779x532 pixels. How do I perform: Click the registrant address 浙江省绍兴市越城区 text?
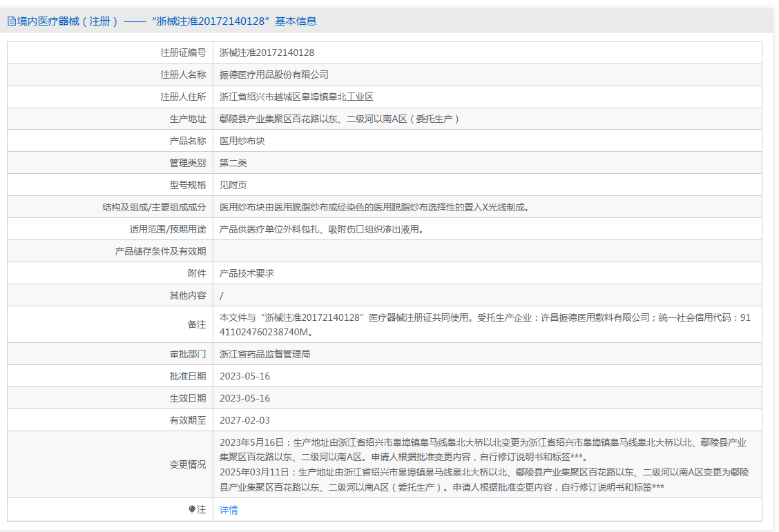click(x=296, y=97)
